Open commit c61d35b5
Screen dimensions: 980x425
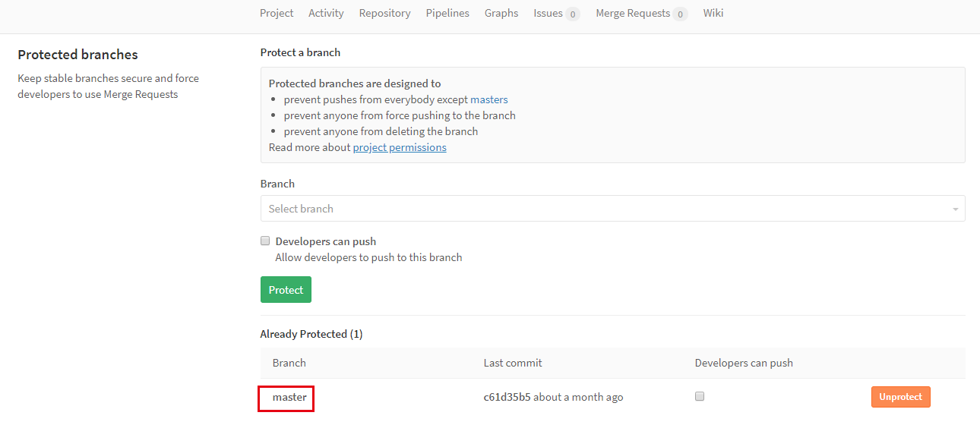coord(507,397)
